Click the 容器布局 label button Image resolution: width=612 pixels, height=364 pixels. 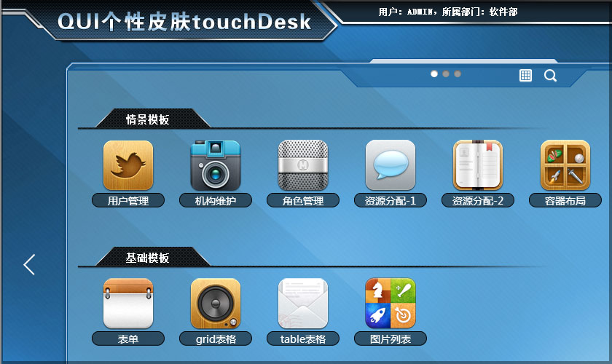[565, 200]
